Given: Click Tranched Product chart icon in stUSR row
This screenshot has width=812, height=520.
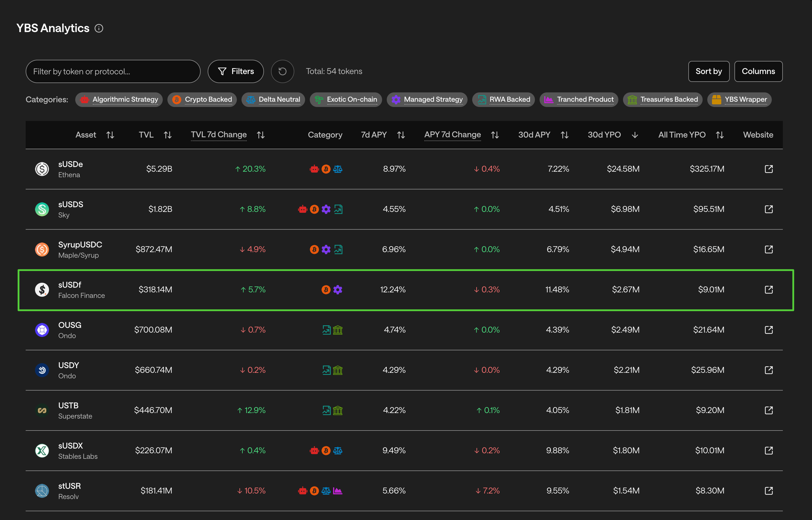Looking at the screenshot, I should (338, 490).
